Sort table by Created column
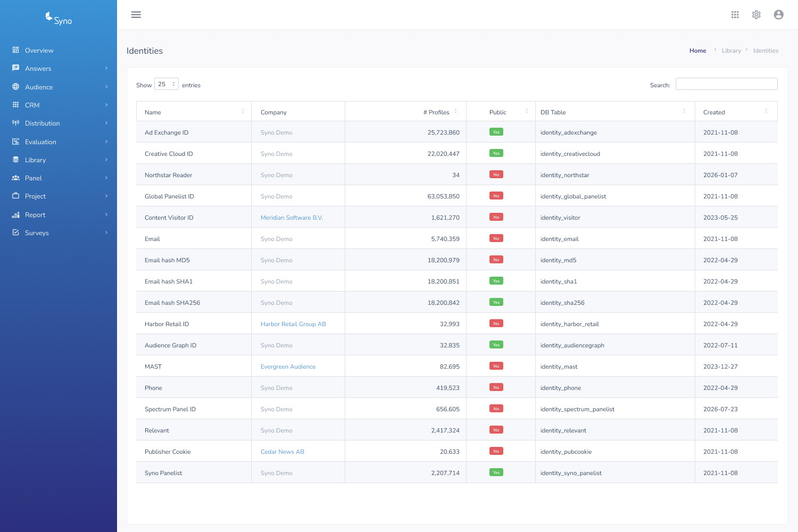Screen dimensions: 798x532 pos(736,112)
